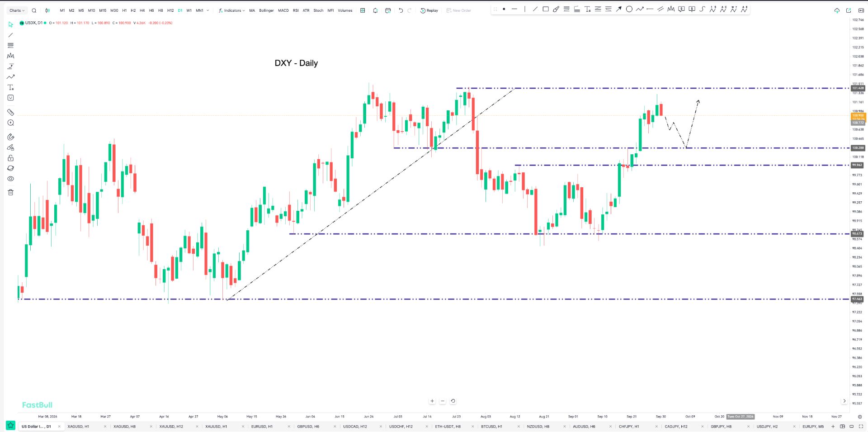This screenshot has width=868, height=432.
Task: Open the BTCUSD, H1 chart tab
Action: tap(491, 427)
